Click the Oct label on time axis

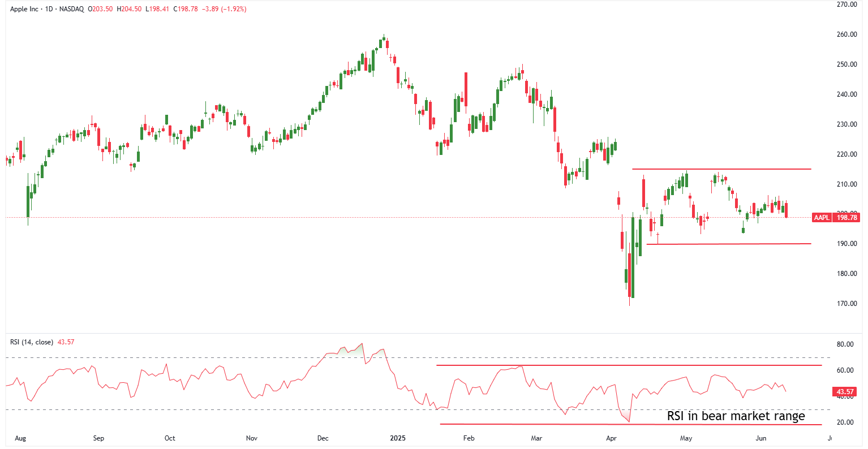click(170, 438)
